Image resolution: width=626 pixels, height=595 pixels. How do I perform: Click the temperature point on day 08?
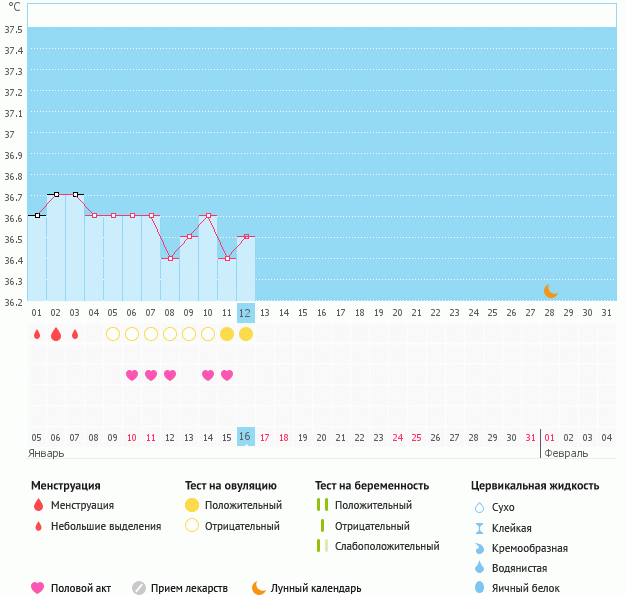click(170, 258)
